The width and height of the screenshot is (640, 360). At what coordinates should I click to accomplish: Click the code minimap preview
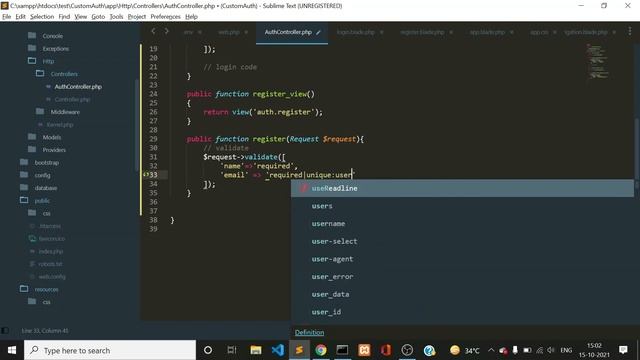click(x=597, y=61)
